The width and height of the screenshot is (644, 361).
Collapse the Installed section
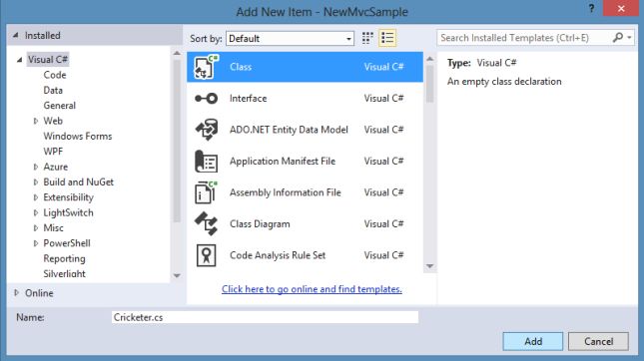(16, 35)
